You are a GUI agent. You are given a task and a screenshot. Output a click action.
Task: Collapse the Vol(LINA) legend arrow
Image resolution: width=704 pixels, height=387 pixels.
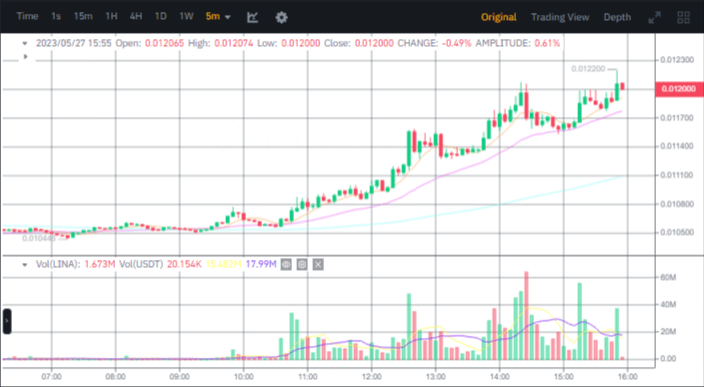pos(25,264)
